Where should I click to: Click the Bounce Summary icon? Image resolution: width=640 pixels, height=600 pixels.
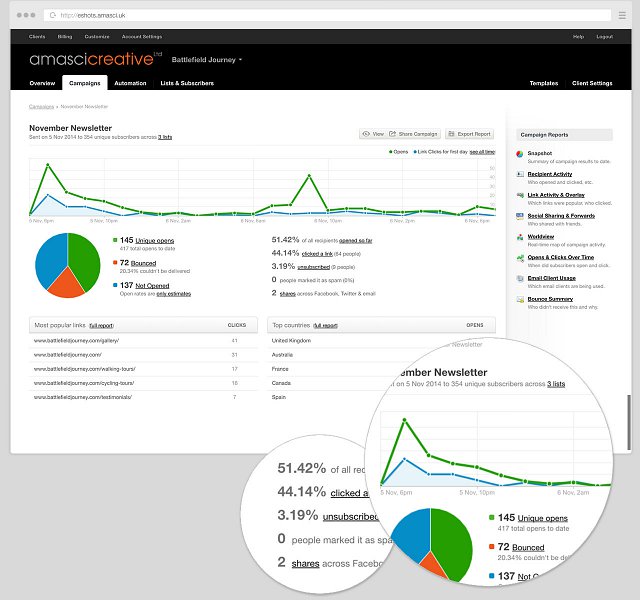click(520, 299)
